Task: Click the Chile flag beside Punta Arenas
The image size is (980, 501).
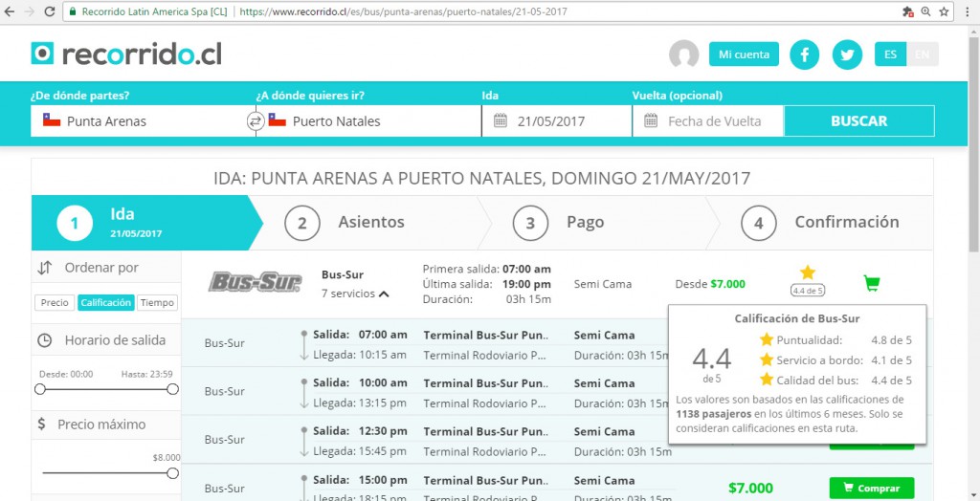Action: point(52,120)
